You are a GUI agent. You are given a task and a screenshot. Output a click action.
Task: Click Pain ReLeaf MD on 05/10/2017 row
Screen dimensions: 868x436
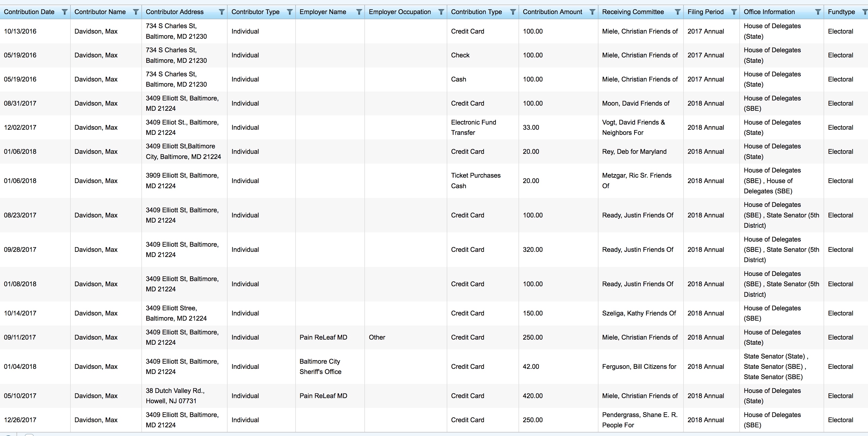point(323,396)
